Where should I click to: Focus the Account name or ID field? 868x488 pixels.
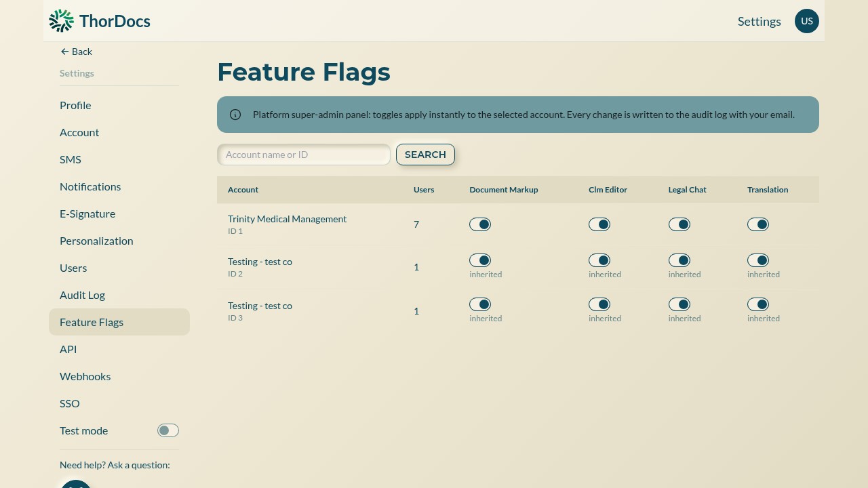[x=304, y=155]
